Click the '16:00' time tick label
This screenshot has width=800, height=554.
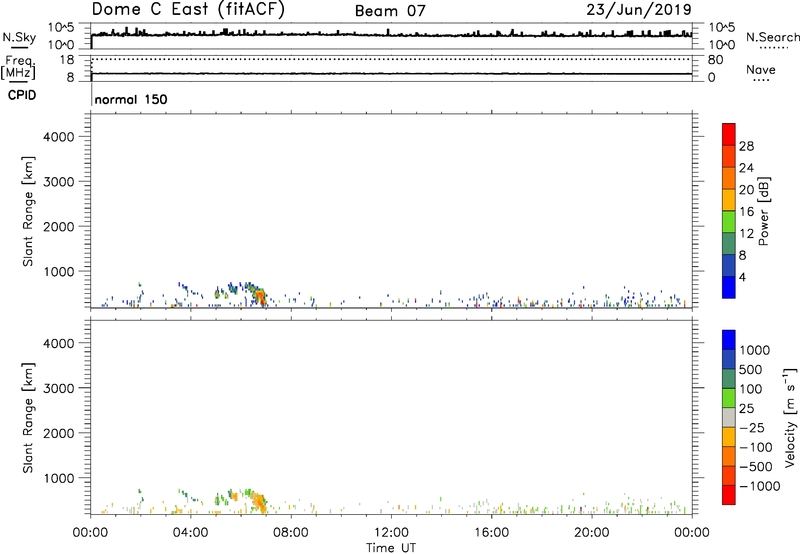point(491,533)
